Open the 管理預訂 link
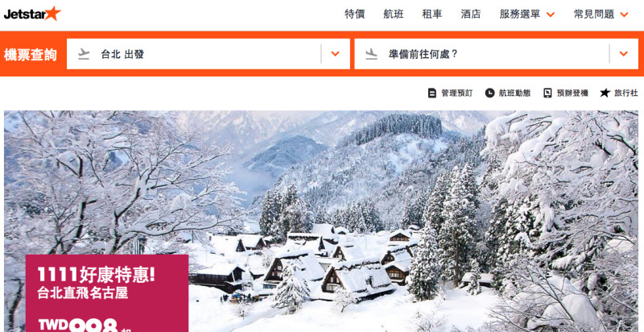 (456, 93)
